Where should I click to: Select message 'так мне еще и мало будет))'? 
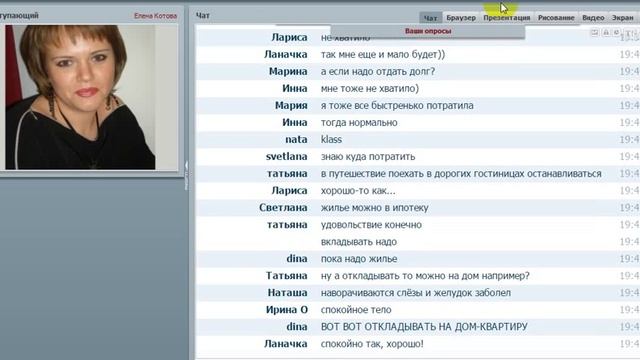pos(383,54)
